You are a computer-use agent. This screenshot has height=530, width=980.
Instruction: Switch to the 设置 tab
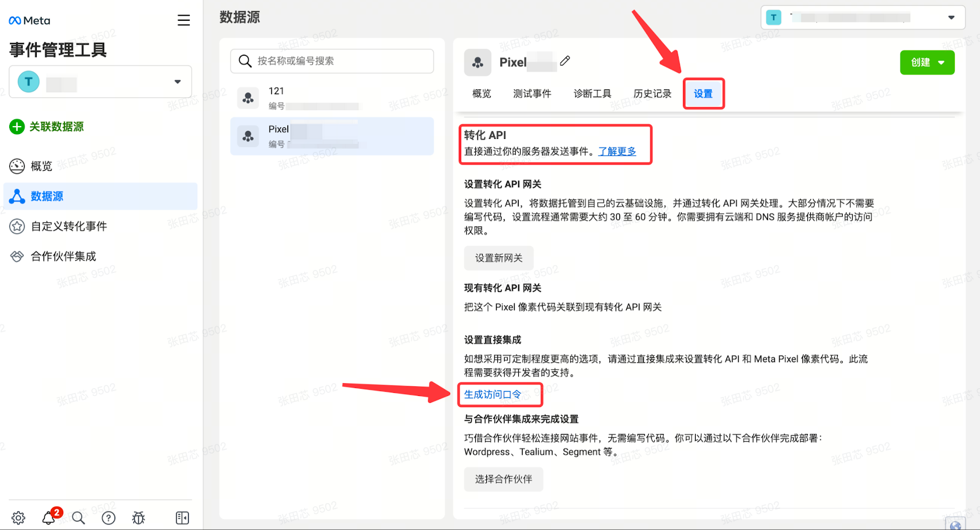click(703, 94)
